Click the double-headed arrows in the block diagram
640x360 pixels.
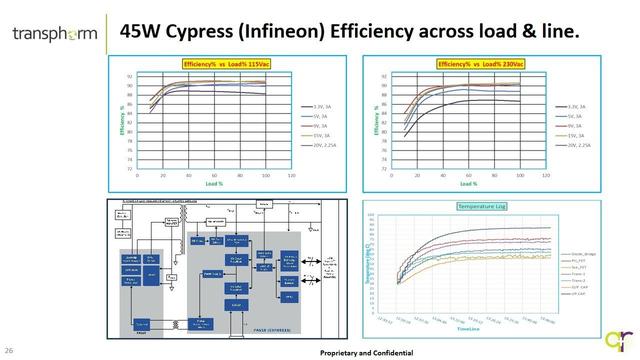[311, 271]
